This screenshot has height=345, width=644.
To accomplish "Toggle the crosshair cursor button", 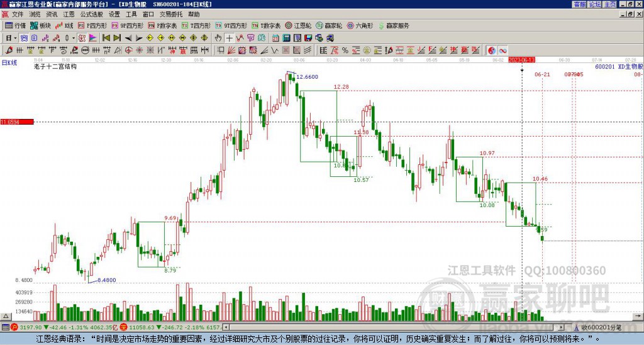I will pyautogui.click(x=229, y=38).
